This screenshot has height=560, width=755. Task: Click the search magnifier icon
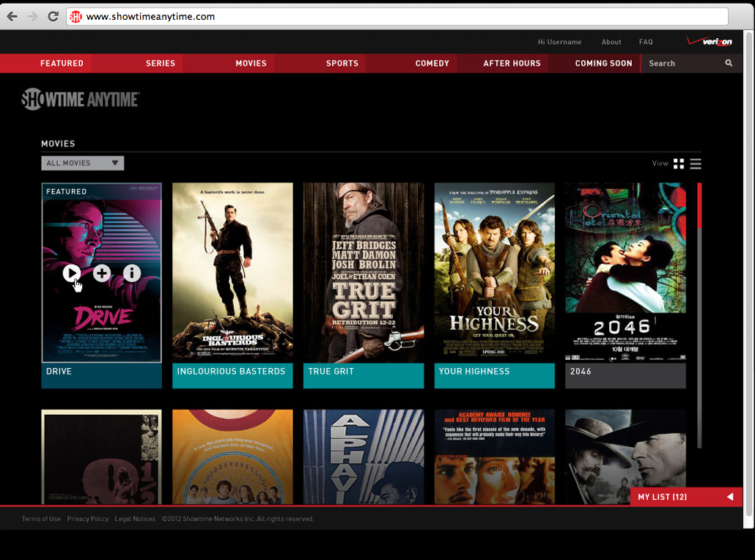(x=729, y=63)
